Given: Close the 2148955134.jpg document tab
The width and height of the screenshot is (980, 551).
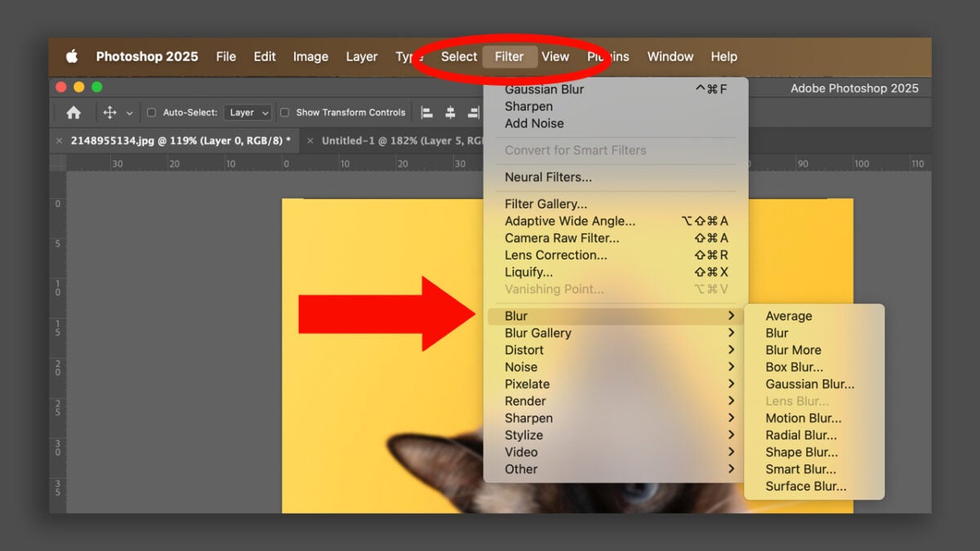Looking at the screenshot, I should click(59, 140).
